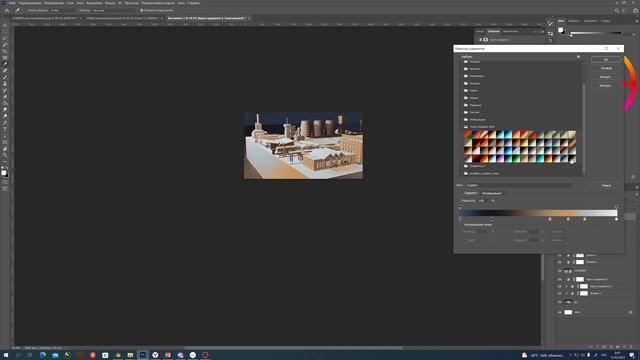Click the Новый button

[606, 185]
